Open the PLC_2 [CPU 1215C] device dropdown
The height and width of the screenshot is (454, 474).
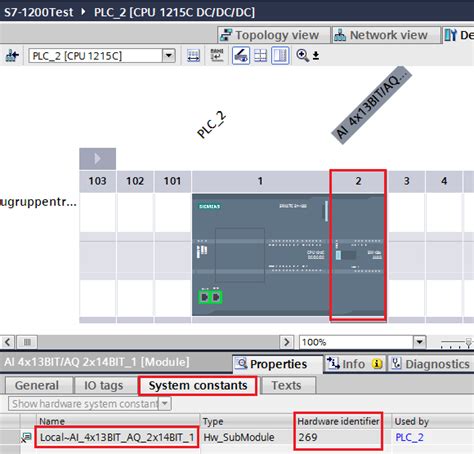169,56
